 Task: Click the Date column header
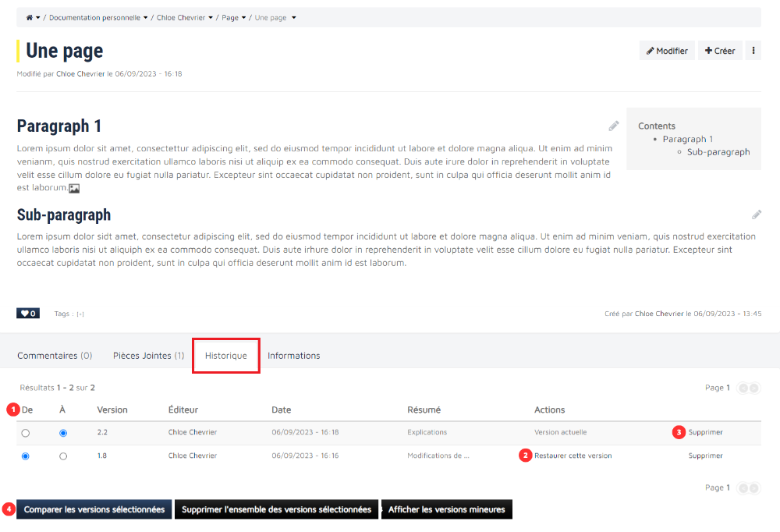click(x=281, y=410)
